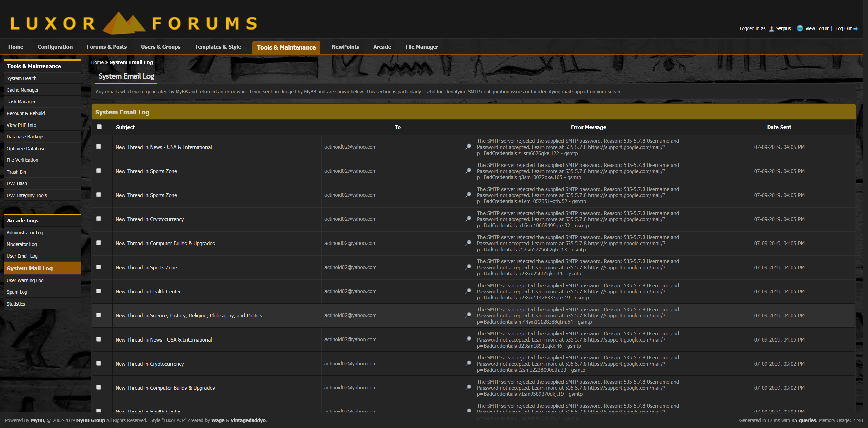Click the MyBB Group footer link
868x428 pixels.
click(x=91, y=420)
